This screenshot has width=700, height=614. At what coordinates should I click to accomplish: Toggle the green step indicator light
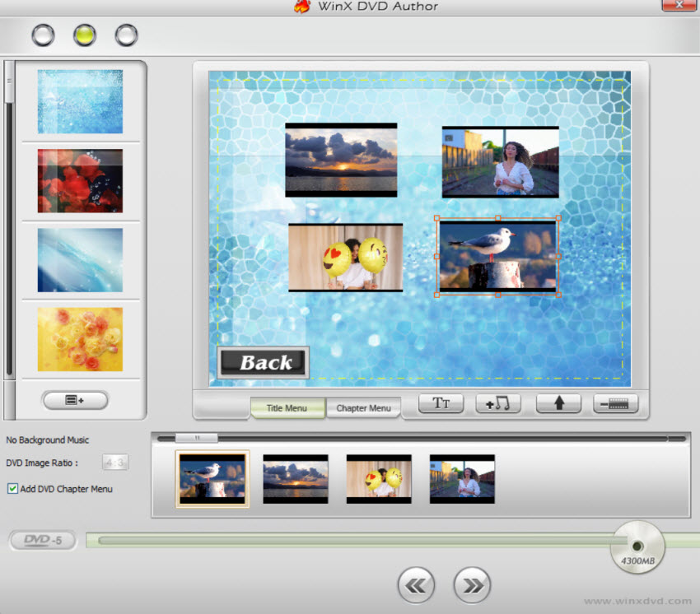83,35
